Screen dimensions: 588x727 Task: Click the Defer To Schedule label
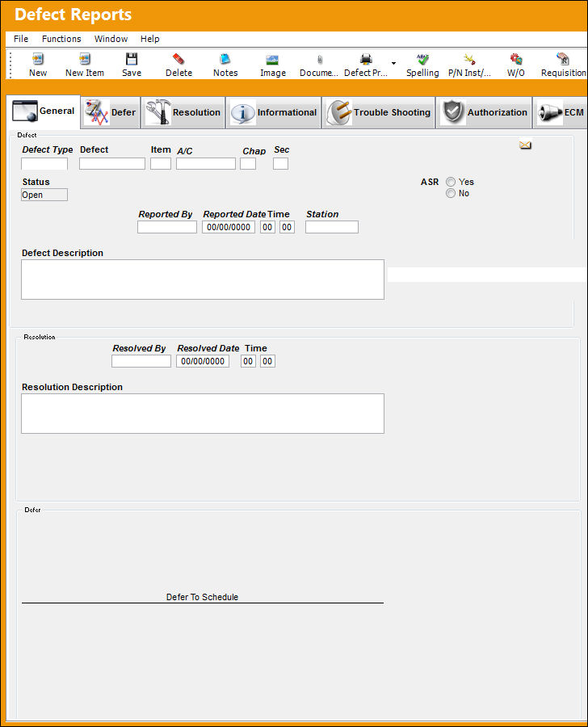pyautogui.click(x=202, y=597)
